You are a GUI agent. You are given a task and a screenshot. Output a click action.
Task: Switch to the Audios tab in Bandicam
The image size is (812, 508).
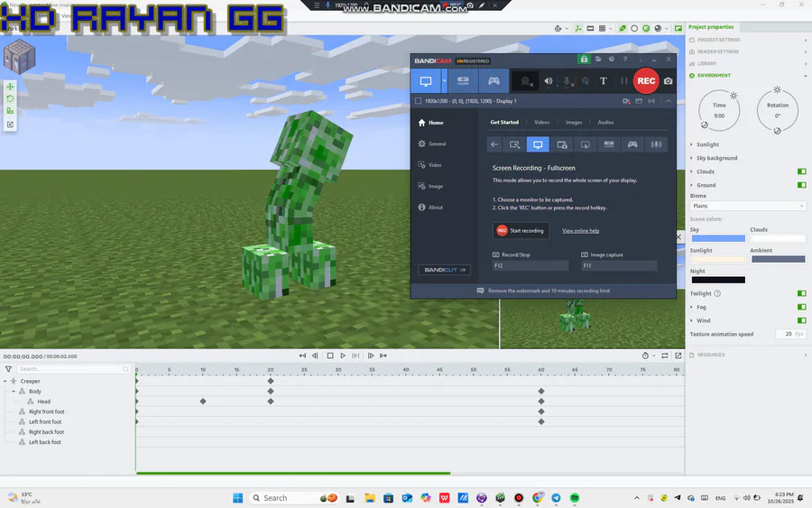tap(605, 123)
